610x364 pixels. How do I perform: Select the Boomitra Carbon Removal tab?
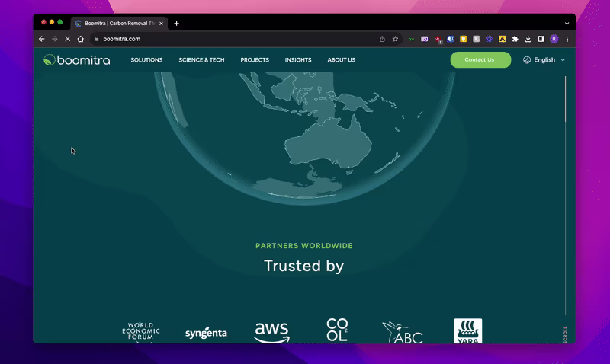(x=119, y=24)
